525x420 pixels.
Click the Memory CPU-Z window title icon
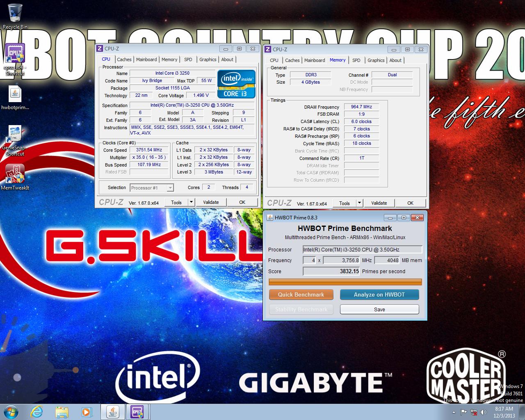point(268,49)
